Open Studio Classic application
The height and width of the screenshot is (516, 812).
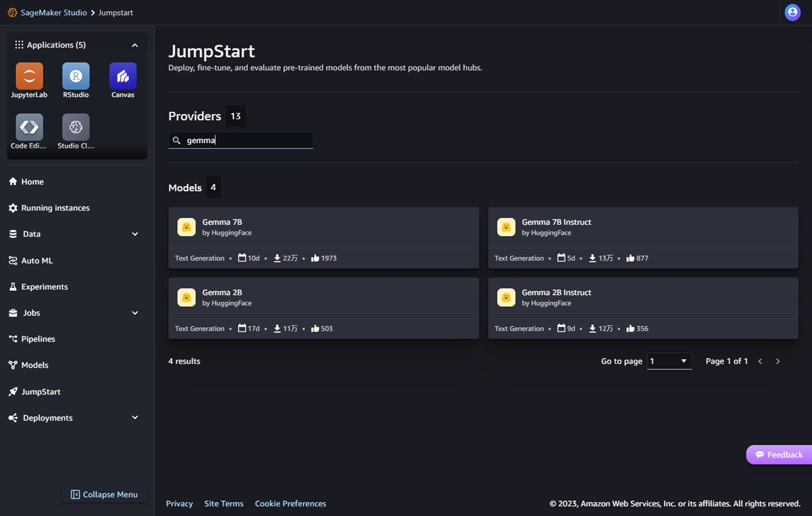pyautogui.click(x=76, y=127)
